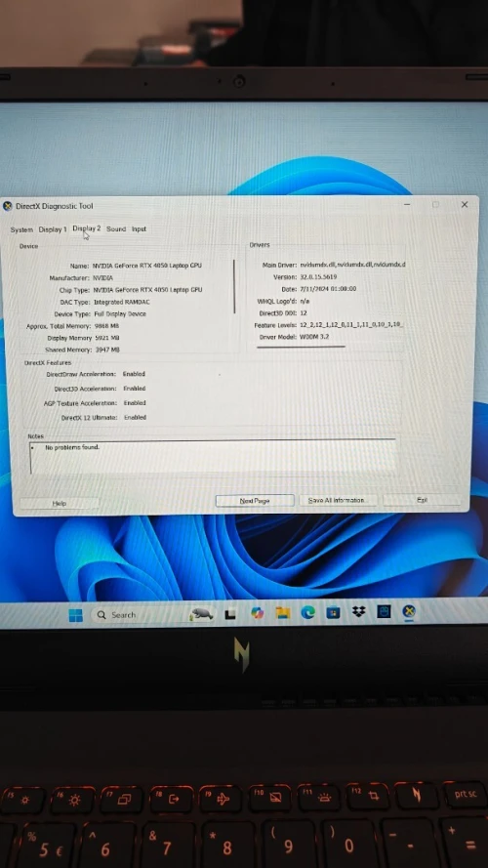Click the No problems found note
The height and width of the screenshot is (868, 488).
(x=72, y=447)
